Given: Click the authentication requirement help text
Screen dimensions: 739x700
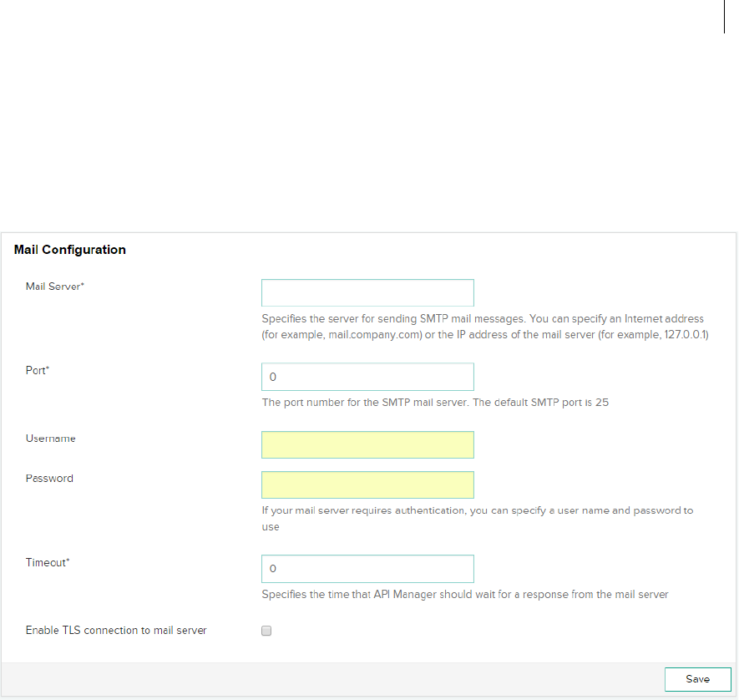Looking at the screenshot, I should click(477, 518).
